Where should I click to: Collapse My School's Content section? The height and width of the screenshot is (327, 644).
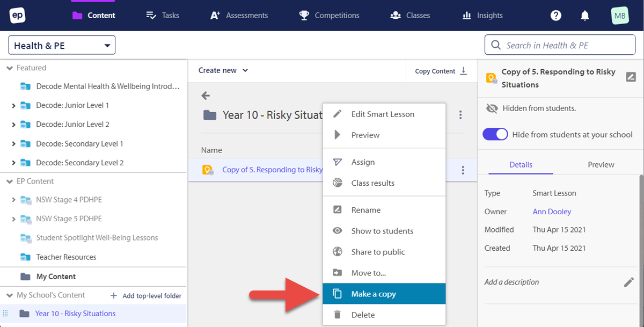10,295
